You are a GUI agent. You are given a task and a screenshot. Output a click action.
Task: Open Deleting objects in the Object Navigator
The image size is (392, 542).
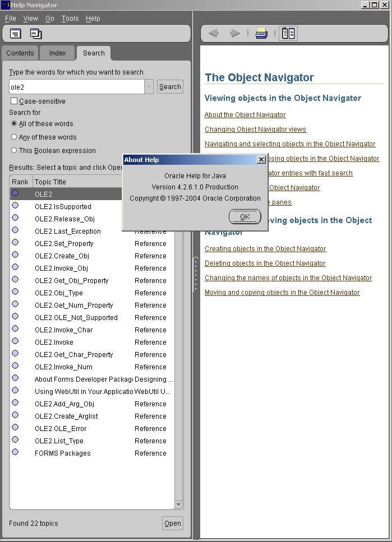(x=265, y=263)
